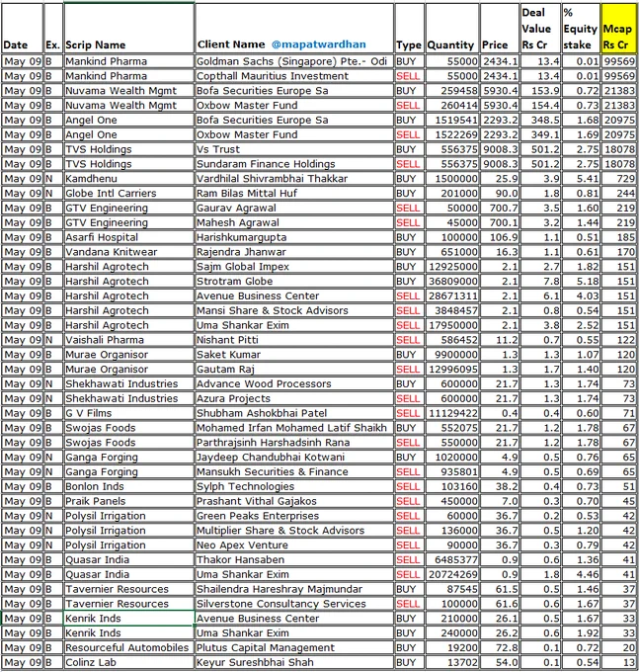Select Sundaram Finance Holdings cell
Screen dimensions: 639x672
[x=294, y=164]
